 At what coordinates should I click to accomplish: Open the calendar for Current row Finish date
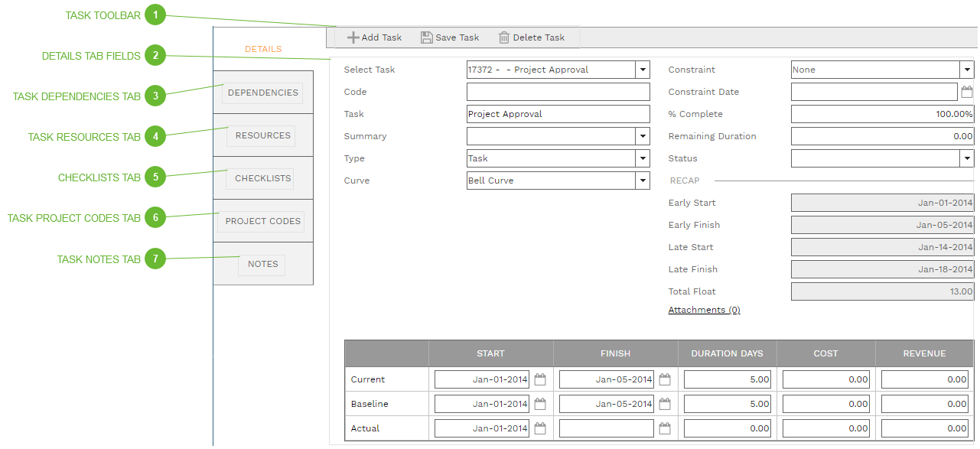pos(664,378)
